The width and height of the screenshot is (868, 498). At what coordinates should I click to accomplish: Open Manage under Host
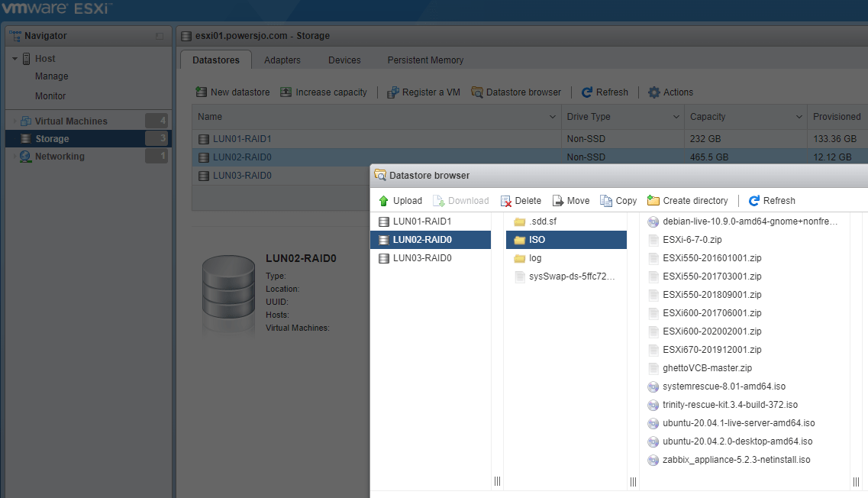point(51,76)
